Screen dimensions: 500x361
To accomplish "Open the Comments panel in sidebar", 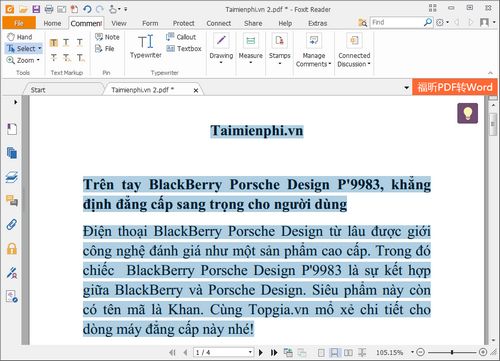I will (12, 201).
